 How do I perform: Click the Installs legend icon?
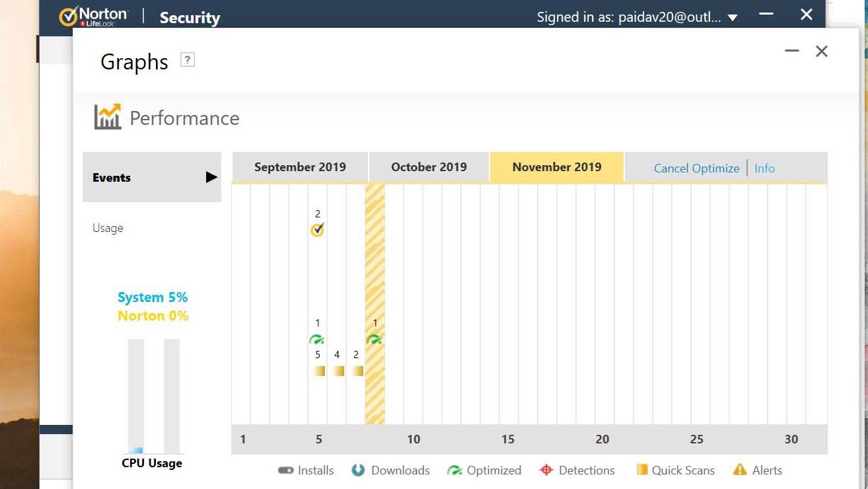pos(285,470)
